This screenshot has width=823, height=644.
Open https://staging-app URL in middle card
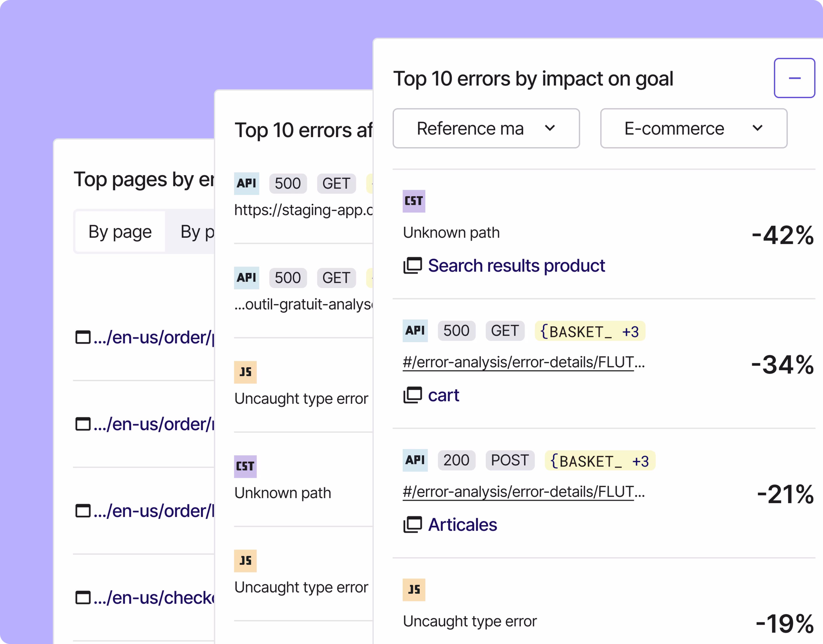[303, 210]
